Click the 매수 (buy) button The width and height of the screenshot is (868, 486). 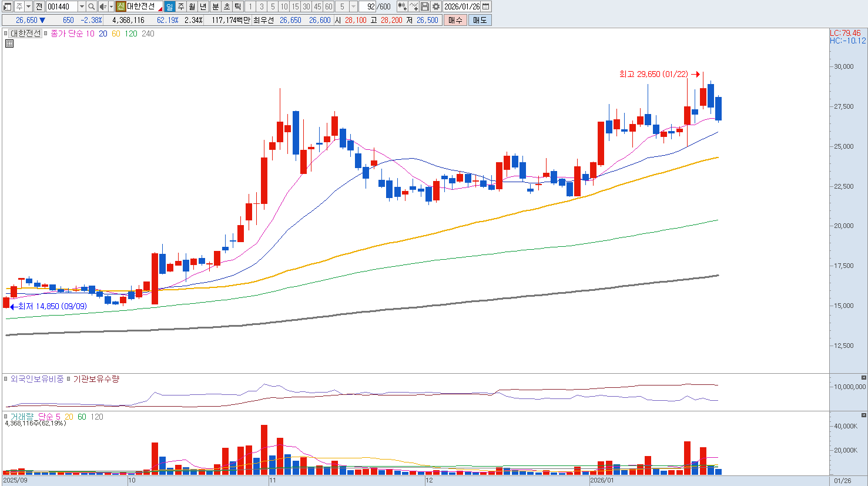point(455,20)
